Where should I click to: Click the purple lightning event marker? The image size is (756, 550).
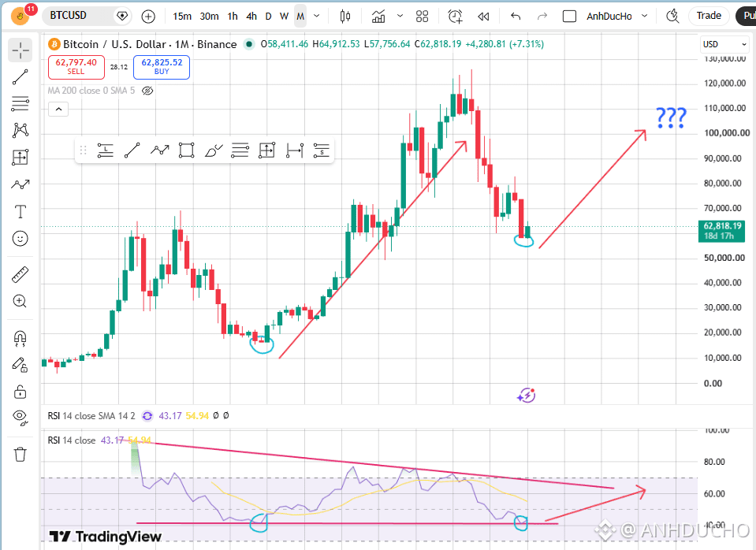coord(527,396)
